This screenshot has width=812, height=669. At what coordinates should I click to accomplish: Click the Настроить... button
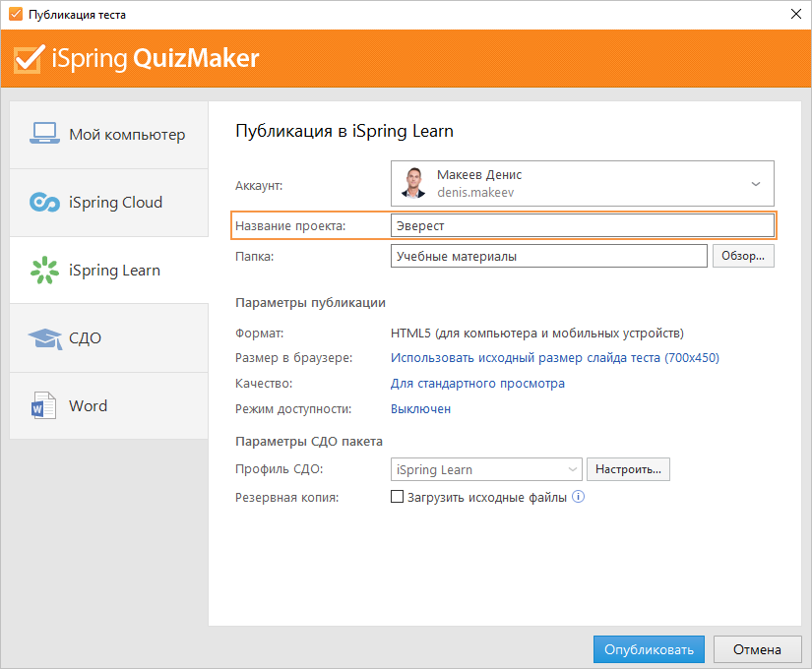click(x=628, y=469)
